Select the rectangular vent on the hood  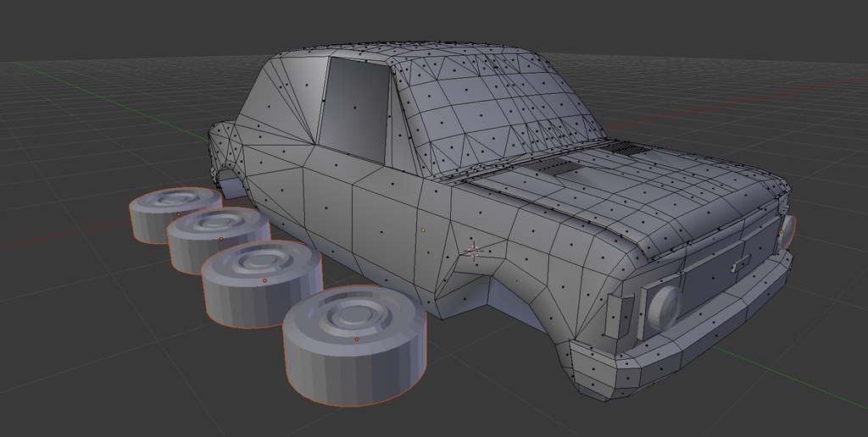coord(561,167)
